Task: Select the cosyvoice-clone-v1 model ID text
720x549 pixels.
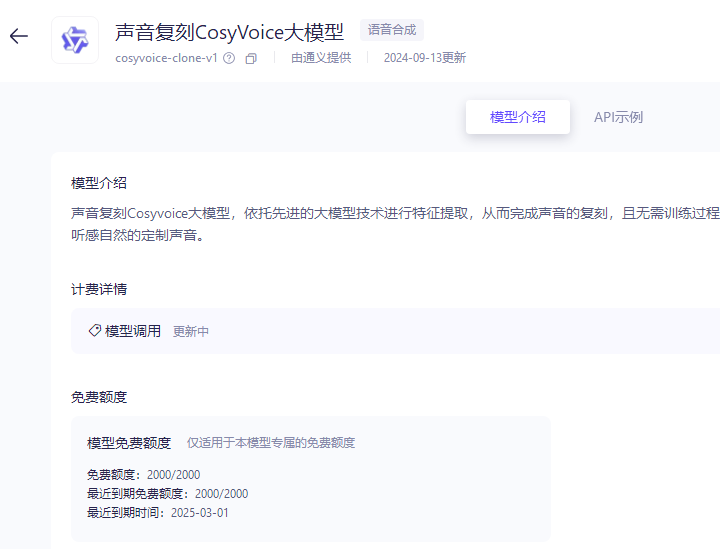Action: [x=166, y=58]
